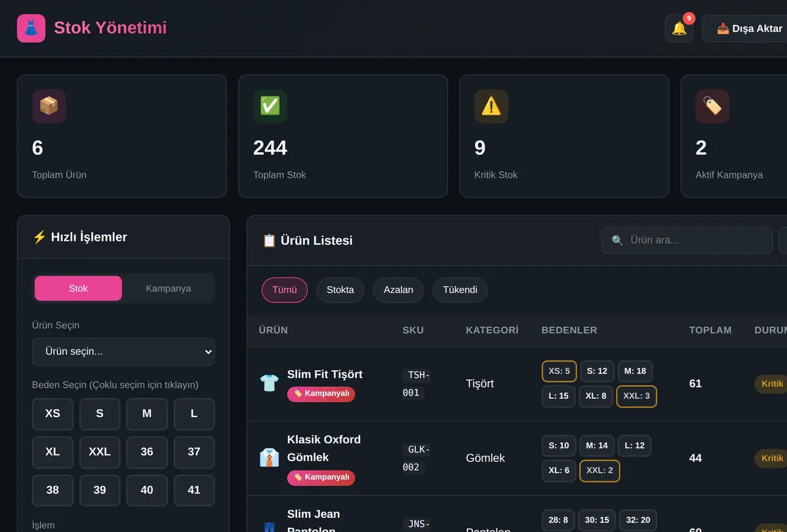
Task: Click the tag icon above Aktif Kampanya
Action: coord(712,106)
